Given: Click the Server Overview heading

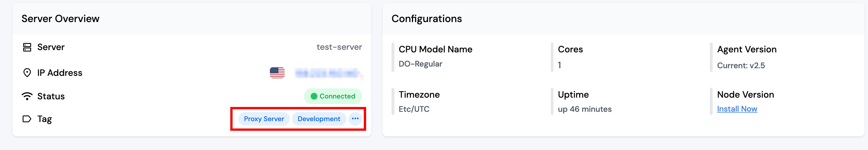Looking at the screenshot, I should pyautogui.click(x=60, y=19).
